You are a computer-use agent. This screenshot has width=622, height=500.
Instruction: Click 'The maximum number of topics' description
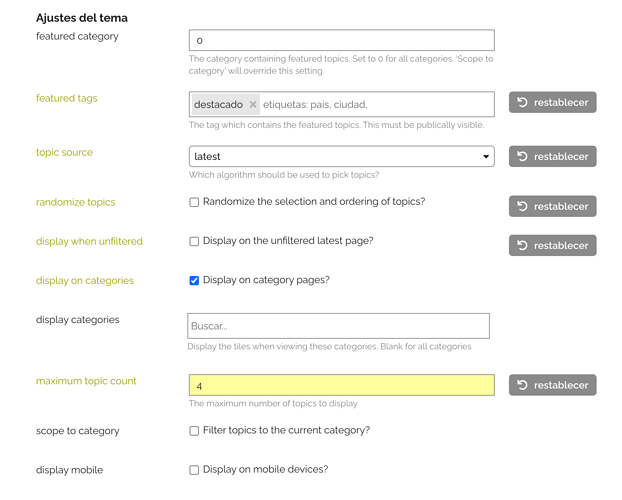click(x=273, y=403)
